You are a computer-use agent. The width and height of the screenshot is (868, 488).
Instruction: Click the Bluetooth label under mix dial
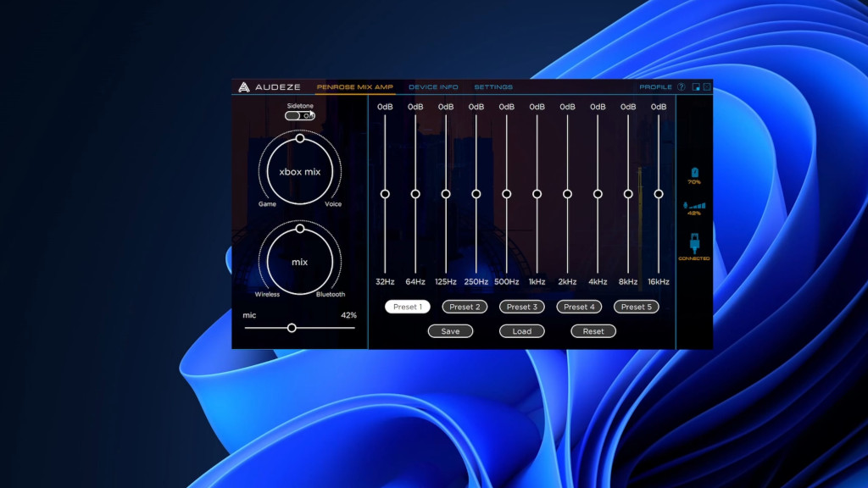(331, 294)
